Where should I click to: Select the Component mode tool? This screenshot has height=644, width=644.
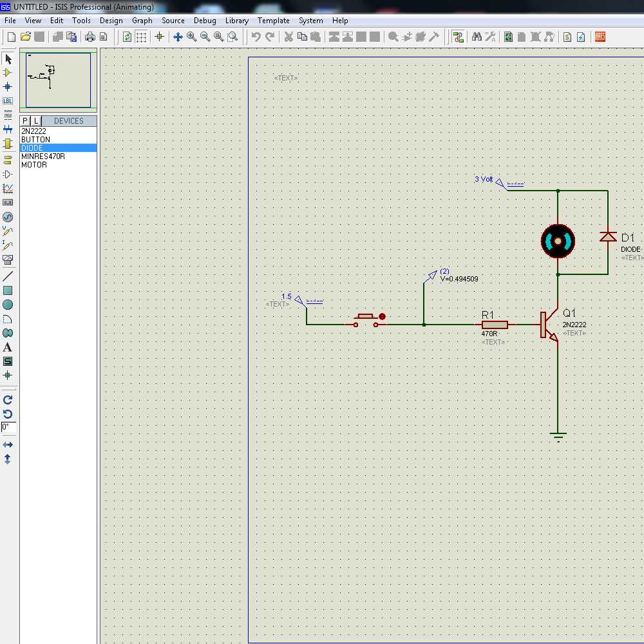coord(8,73)
